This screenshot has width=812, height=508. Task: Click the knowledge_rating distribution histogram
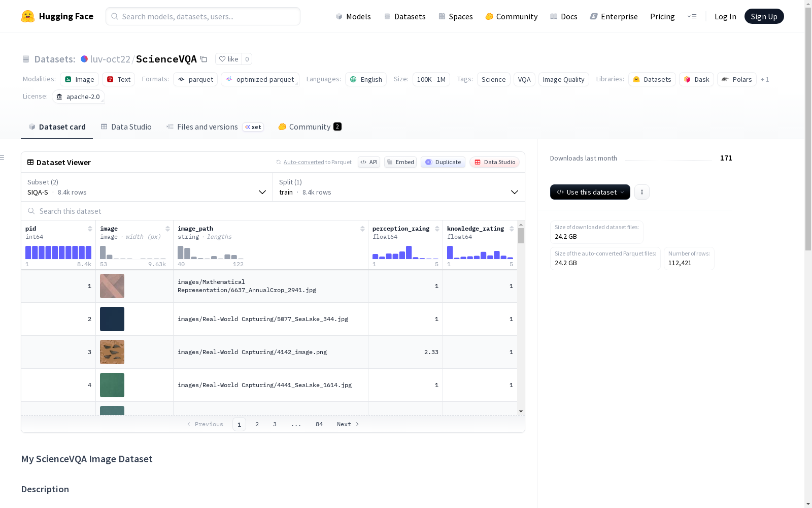point(480,252)
